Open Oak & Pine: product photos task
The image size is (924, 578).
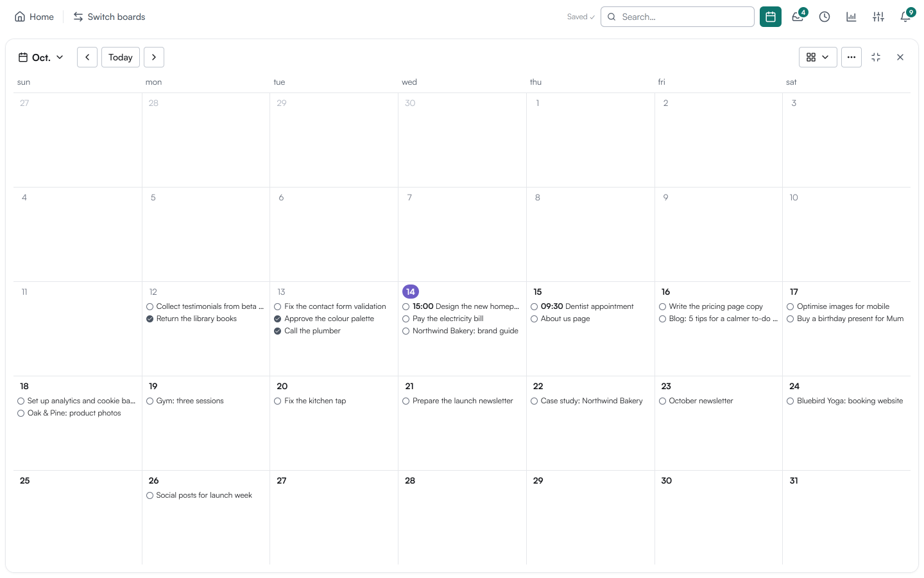click(x=74, y=413)
